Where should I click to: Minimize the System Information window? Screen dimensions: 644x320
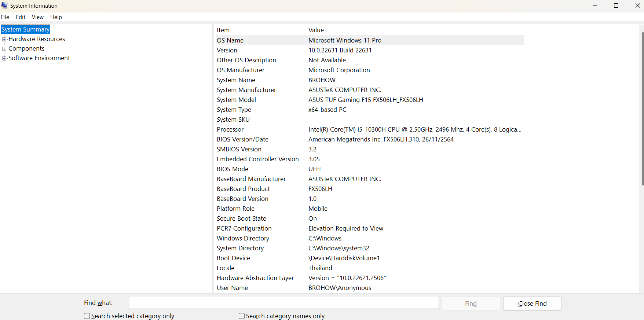(595, 5)
